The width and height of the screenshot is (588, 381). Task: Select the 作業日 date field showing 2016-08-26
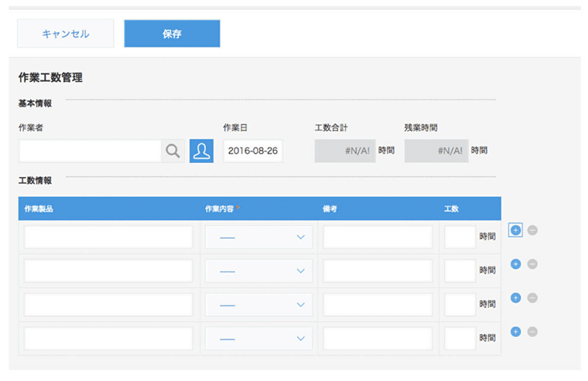click(253, 151)
